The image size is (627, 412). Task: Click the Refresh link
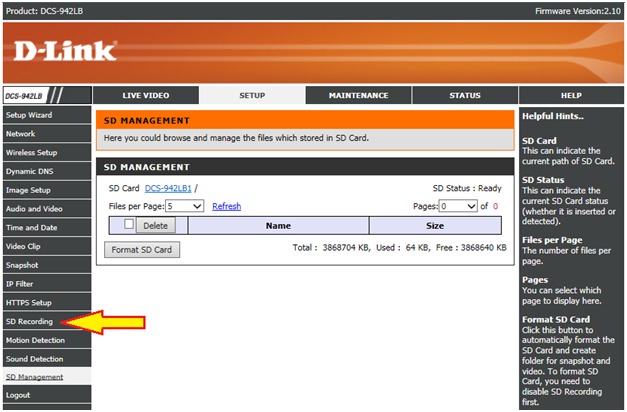(226, 206)
